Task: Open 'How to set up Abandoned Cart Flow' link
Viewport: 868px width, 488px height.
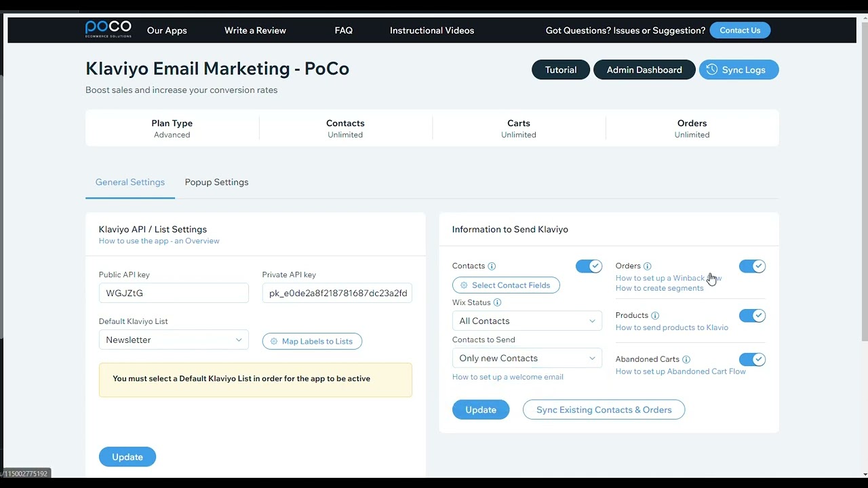Action: click(681, 371)
